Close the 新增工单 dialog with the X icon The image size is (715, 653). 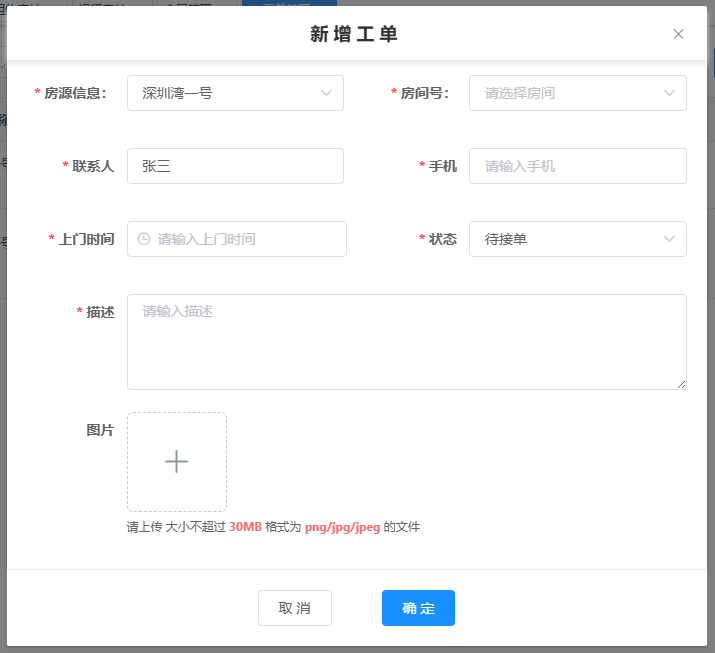(678, 34)
